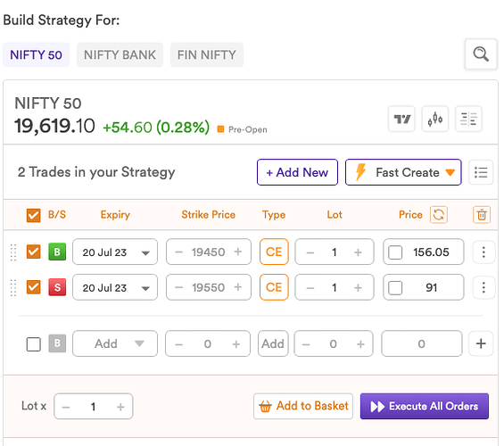Open the search magnifier icon

click(x=481, y=54)
